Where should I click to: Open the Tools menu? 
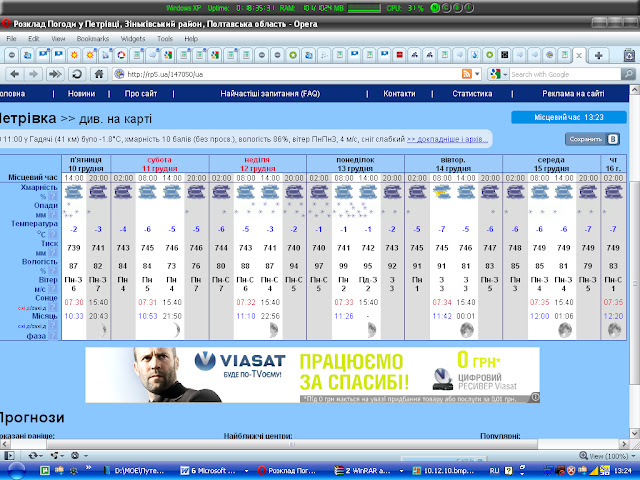click(x=165, y=39)
